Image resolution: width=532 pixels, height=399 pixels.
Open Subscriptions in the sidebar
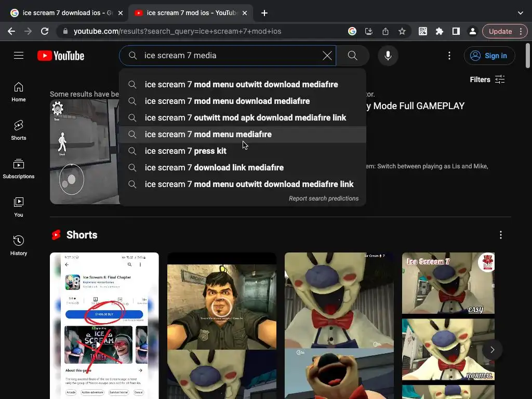click(19, 169)
